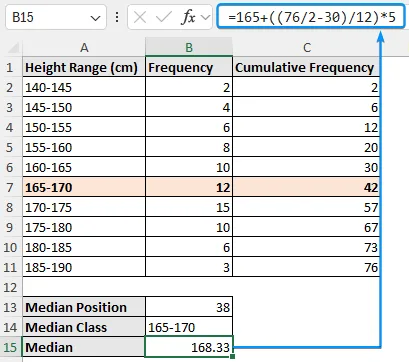Image resolution: width=409 pixels, height=362 pixels.
Task: Select cell with '145-150'
Action: pos(84,107)
